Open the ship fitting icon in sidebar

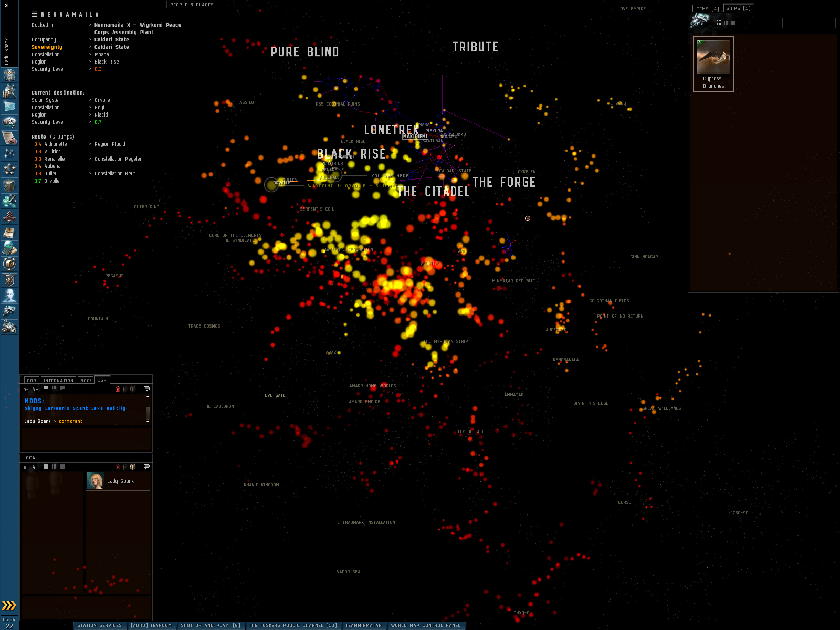tap(9, 122)
